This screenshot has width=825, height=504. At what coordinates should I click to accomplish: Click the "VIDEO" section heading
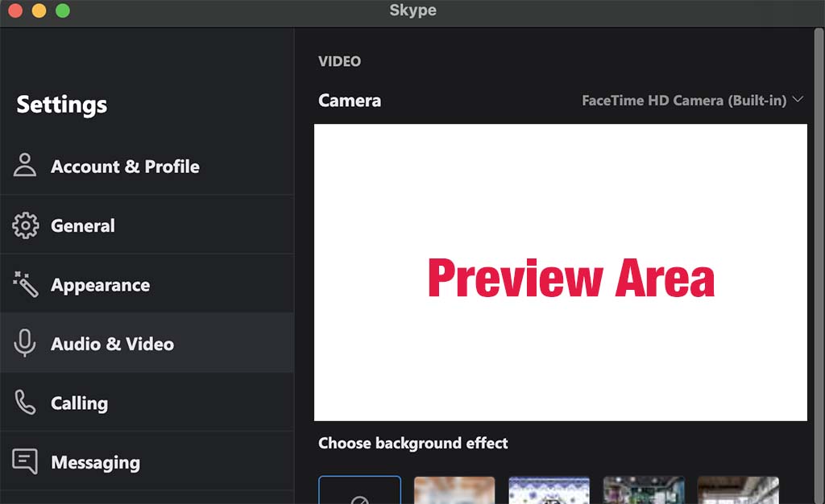(x=339, y=61)
